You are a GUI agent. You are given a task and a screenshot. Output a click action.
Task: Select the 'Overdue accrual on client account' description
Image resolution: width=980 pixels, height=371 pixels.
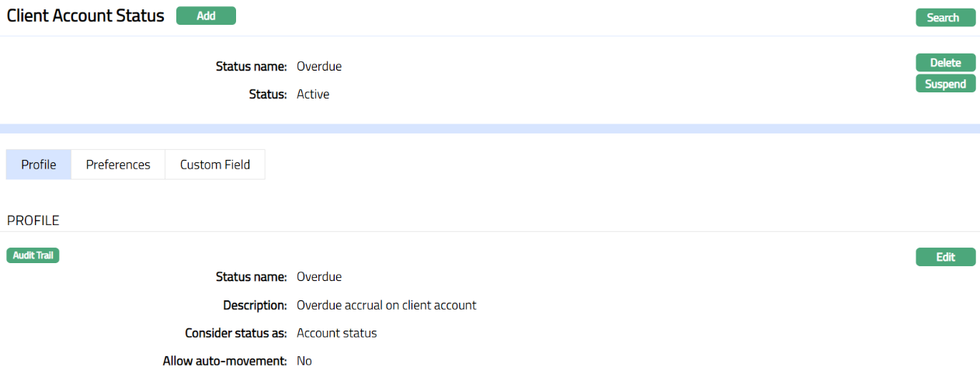tap(387, 305)
